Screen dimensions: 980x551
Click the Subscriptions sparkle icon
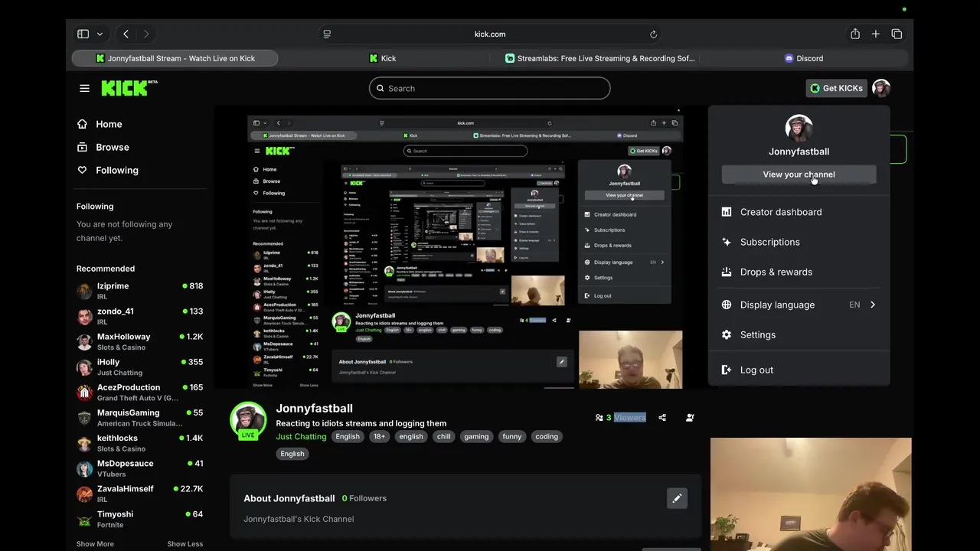(x=727, y=242)
